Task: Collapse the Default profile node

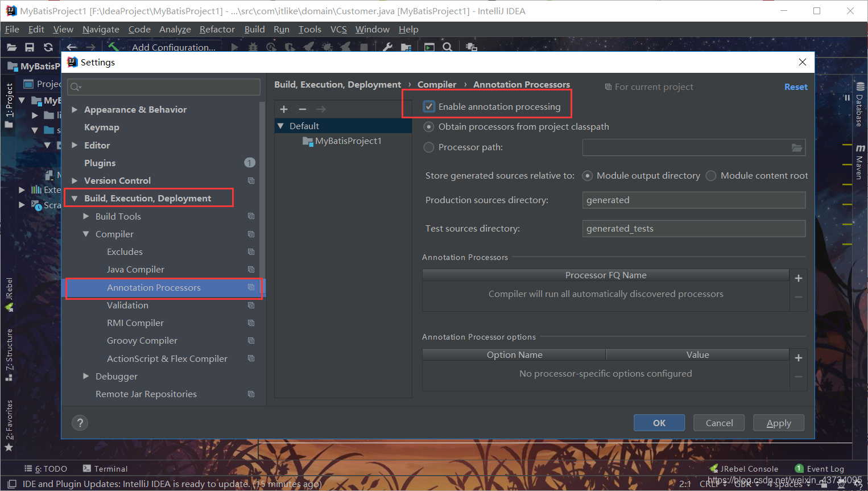Action: click(x=280, y=126)
